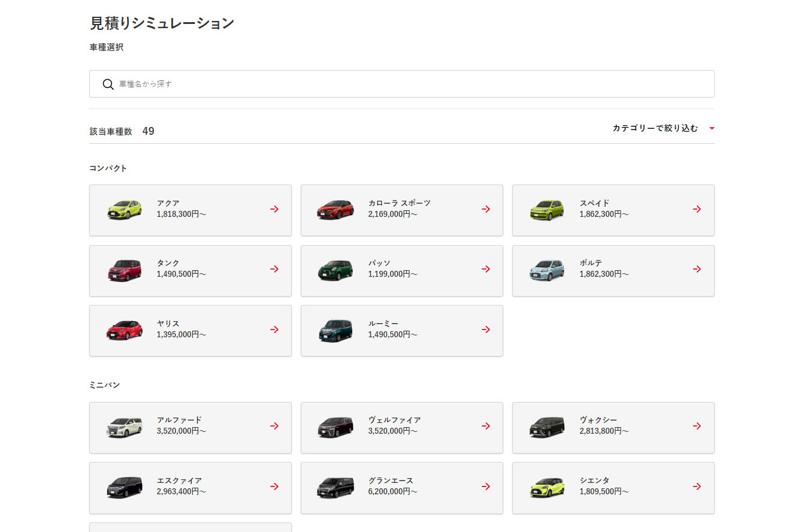
Task: Click the arrow icon for ヤリス
Action: coord(274,330)
